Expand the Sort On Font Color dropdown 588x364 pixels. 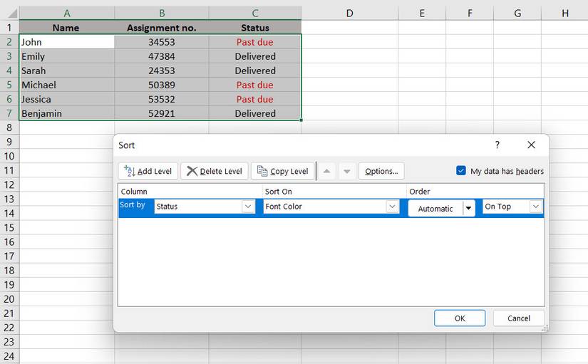point(392,207)
